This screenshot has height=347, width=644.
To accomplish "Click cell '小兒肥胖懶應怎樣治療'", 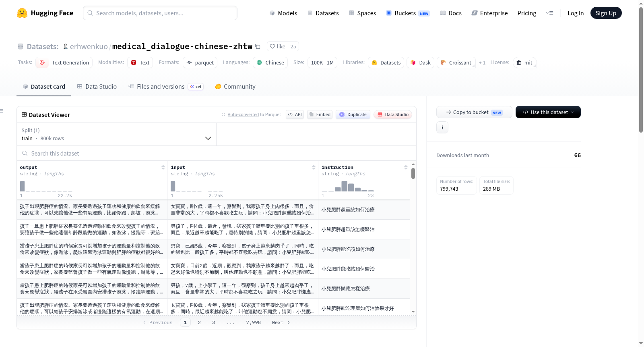I will (364, 289).
